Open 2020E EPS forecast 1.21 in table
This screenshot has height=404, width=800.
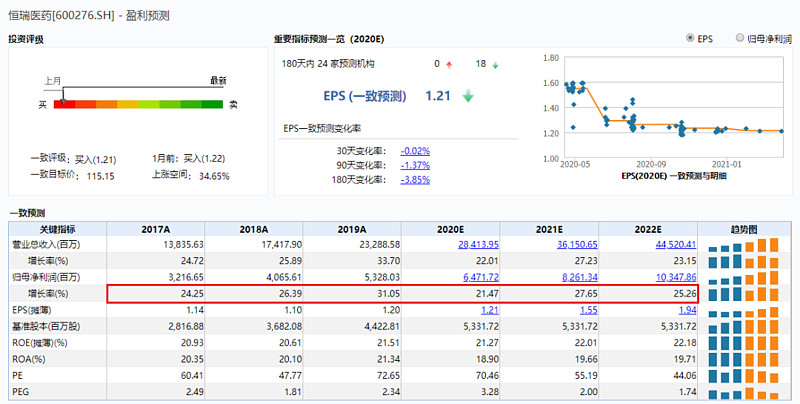(490, 310)
